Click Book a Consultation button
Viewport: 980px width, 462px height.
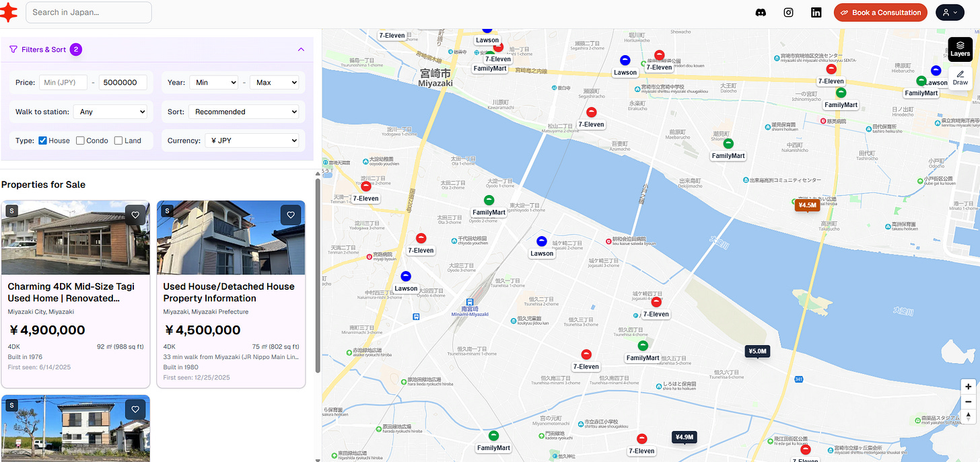click(880, 12)
